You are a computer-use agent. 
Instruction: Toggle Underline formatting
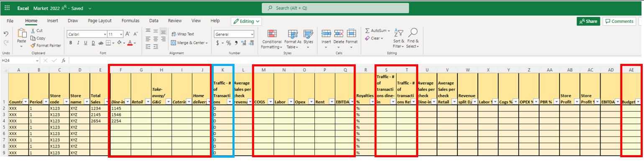coord(85,43)
